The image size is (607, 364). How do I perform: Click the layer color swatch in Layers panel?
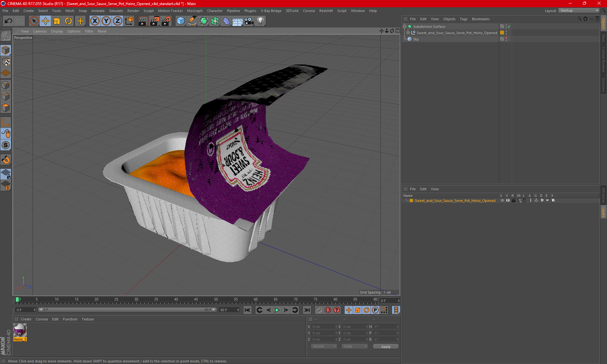point(411,200)
